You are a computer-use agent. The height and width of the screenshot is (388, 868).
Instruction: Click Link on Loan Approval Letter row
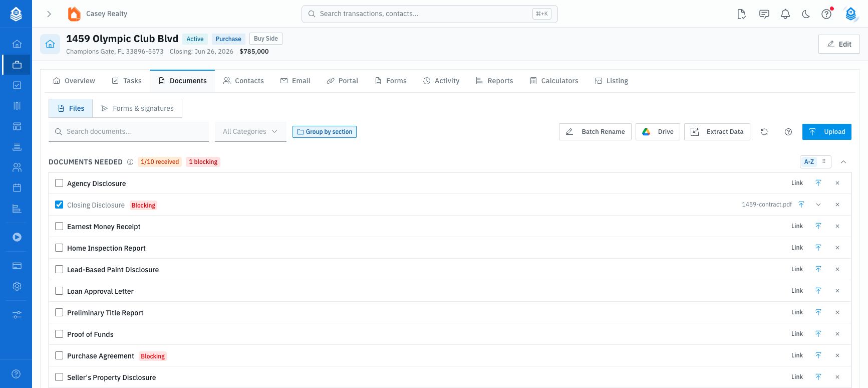(x=797, y=291)
